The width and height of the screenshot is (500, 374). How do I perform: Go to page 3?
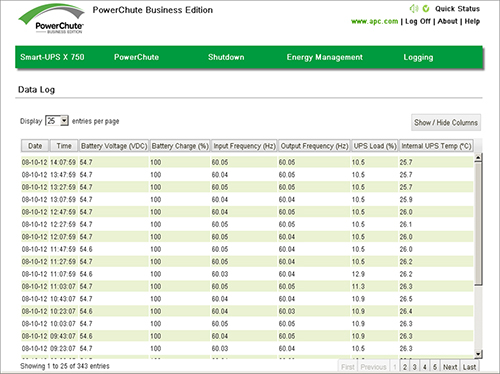(x=415, y=367)
